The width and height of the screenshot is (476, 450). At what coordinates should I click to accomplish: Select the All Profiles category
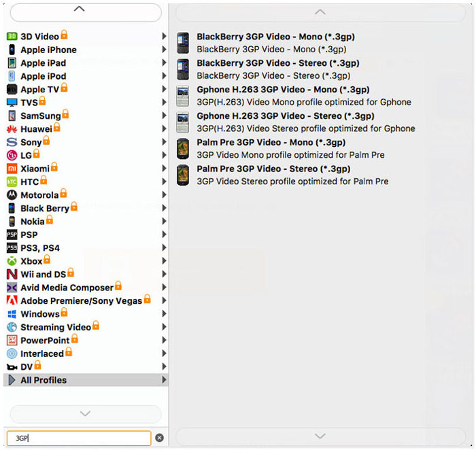click(x=86, y=380)
